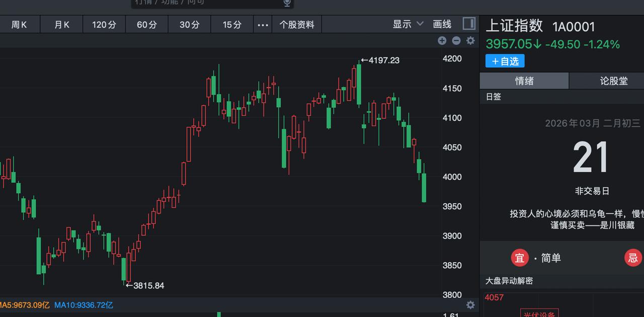Open chart settings with top gear icon
The image size is (644, 317).
pyautogui.click(x=470, y=40)
